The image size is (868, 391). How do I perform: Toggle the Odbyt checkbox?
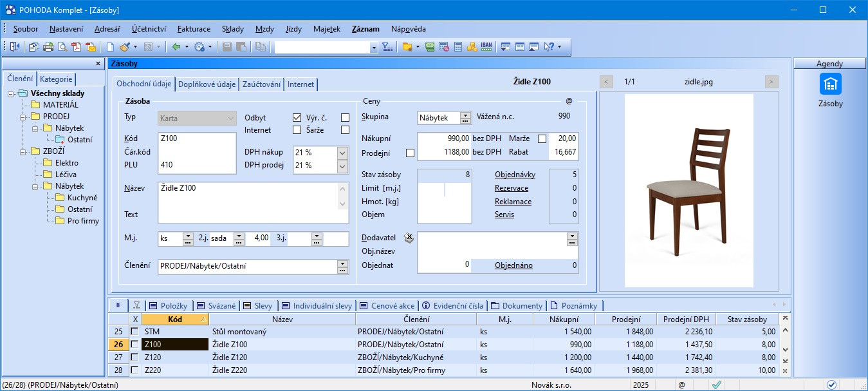[297, 118]
